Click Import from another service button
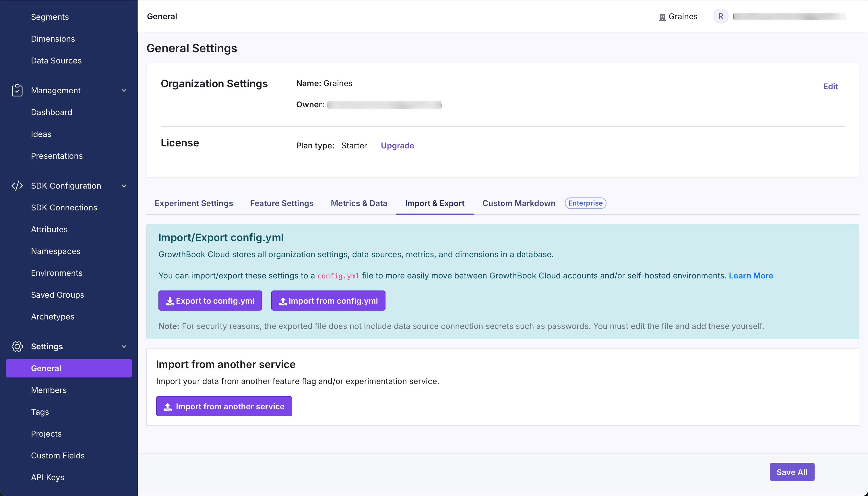Screen dimensions: 868x496 (224, 406)
